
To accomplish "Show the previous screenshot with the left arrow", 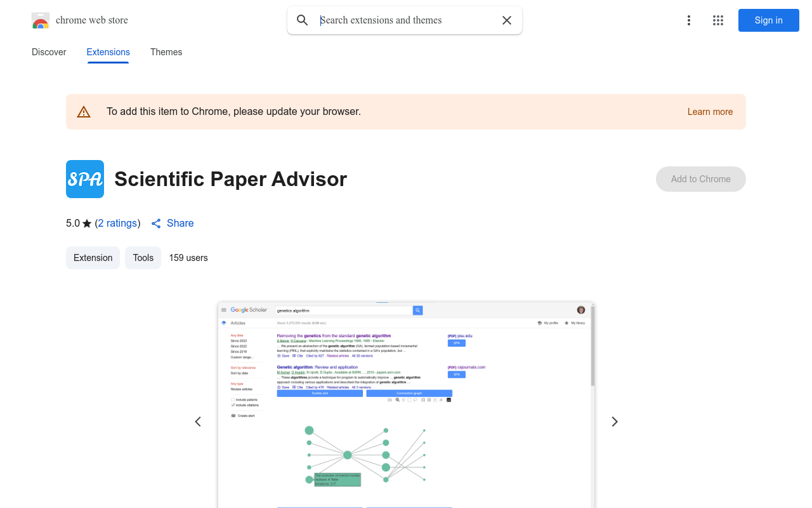I will point(198,422).
